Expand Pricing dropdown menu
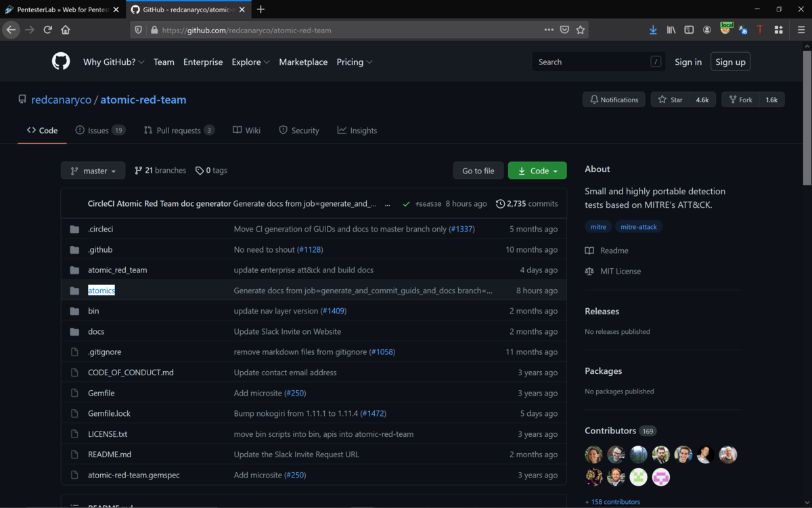Image resolution: width=812 pixels, height=508 pixels. (355, 62)
